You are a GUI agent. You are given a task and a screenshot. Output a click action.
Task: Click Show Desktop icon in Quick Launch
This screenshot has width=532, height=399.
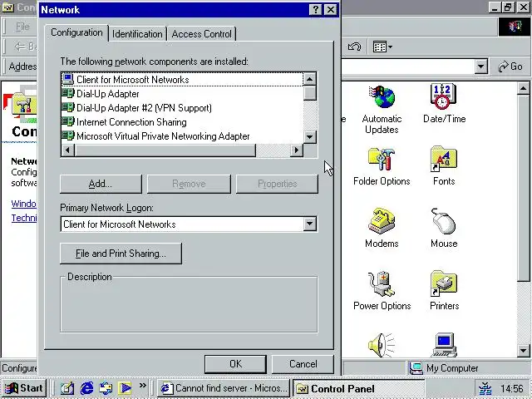(66, 388)
